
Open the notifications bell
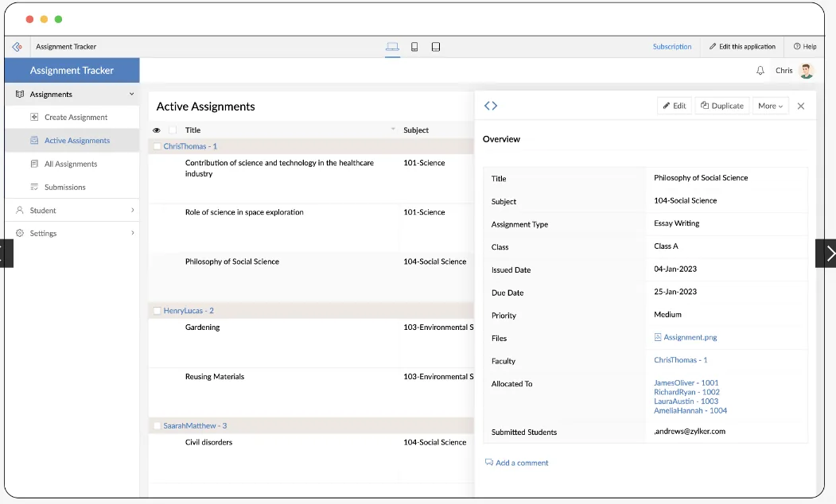(x=760, y=70)
